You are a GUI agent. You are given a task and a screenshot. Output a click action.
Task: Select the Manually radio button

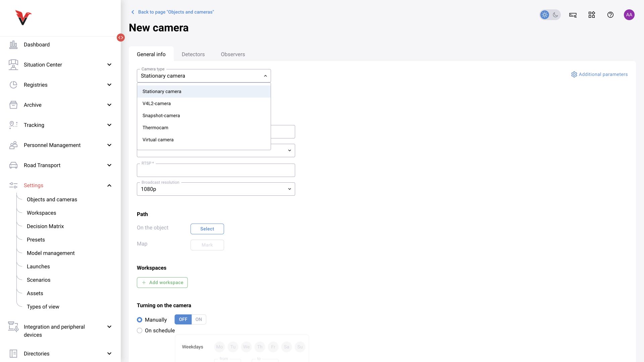pos(140,320)
